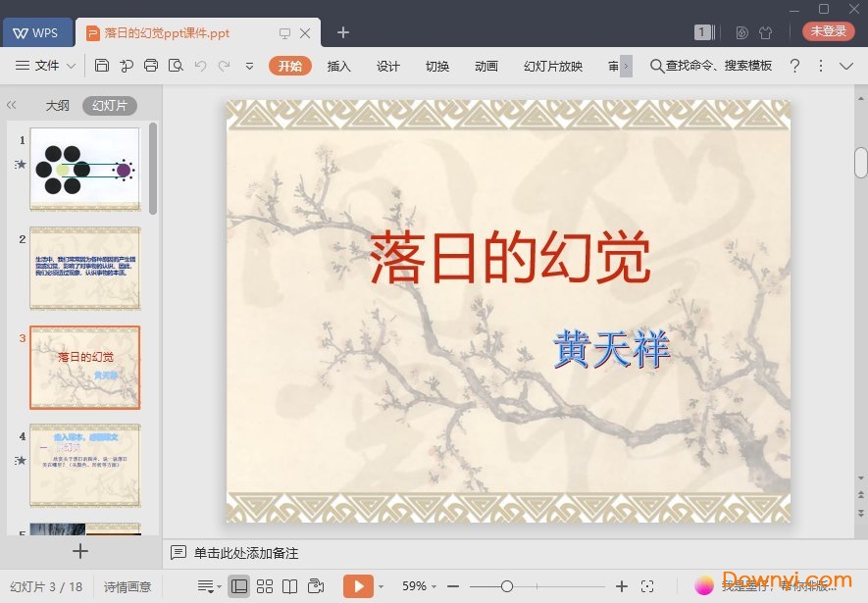Open the 插入 ribbon tab

tap(338, 67)
